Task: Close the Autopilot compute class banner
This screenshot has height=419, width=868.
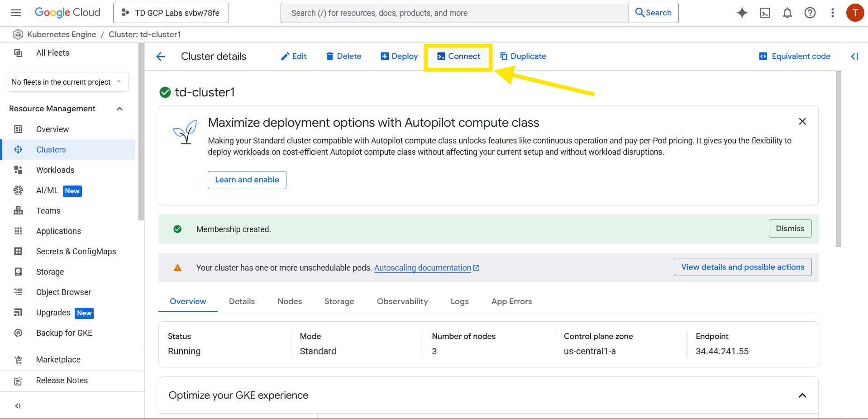Action: click(802, 121)
